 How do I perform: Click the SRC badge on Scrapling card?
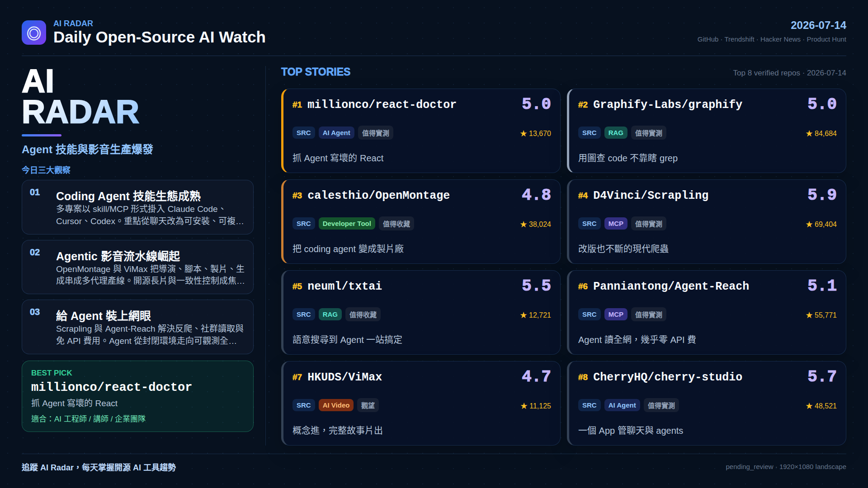click(x=590, y=224)
